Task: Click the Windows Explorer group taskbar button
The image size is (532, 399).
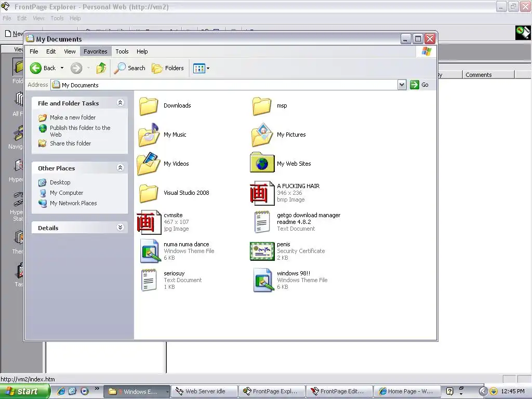Action: 137,392
